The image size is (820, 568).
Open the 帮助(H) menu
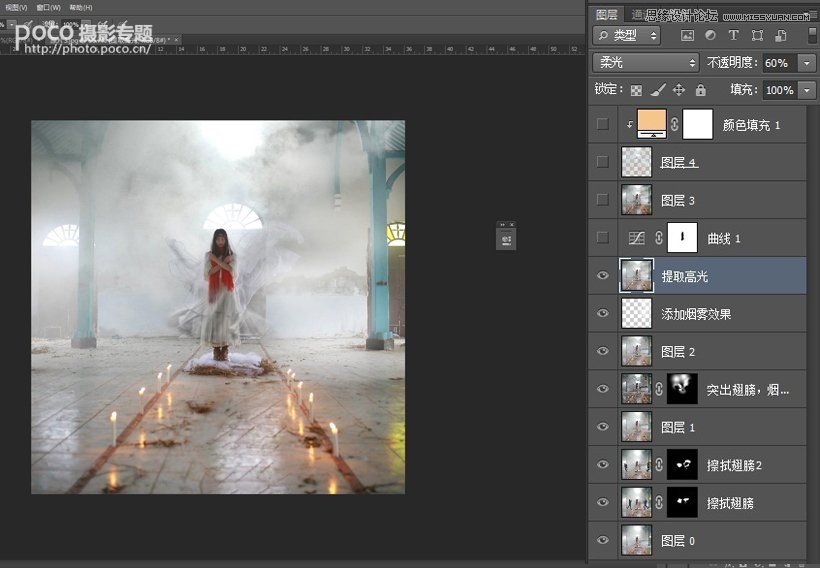(x=81, y=7)
